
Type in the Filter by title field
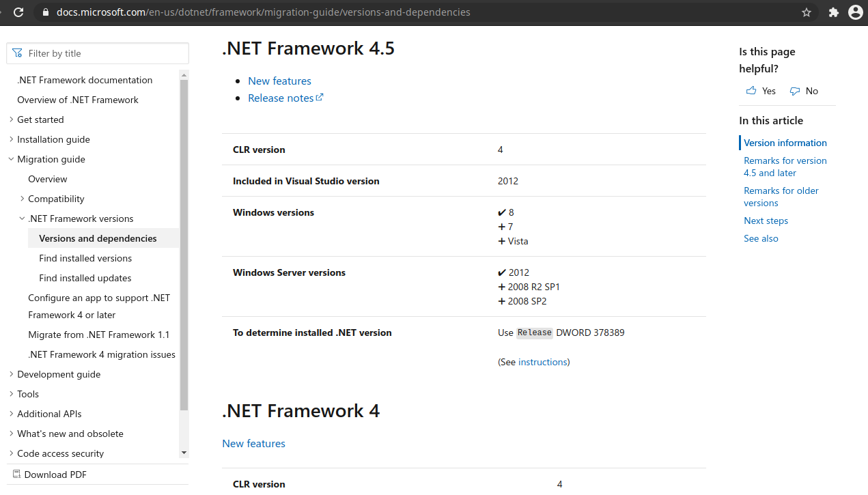pos(102,53)
